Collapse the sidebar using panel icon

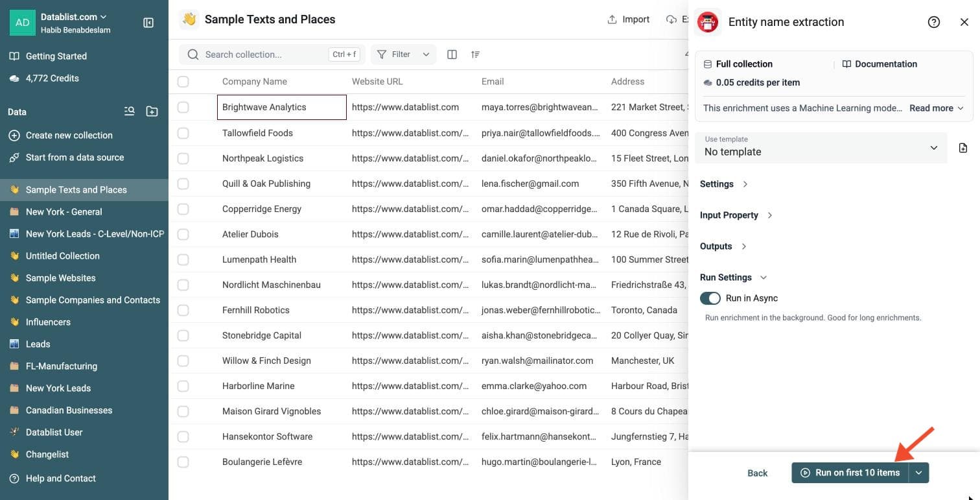click(x=148, y=23)
